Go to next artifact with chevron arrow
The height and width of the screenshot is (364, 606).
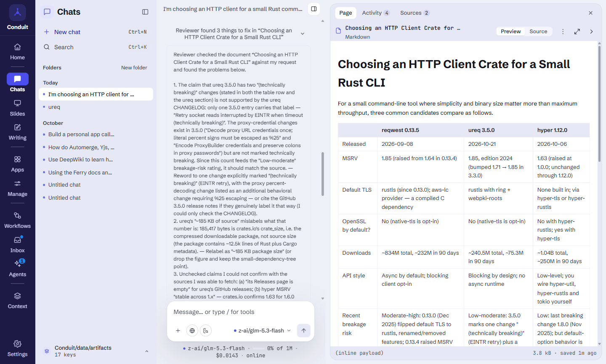coord(591,32)
